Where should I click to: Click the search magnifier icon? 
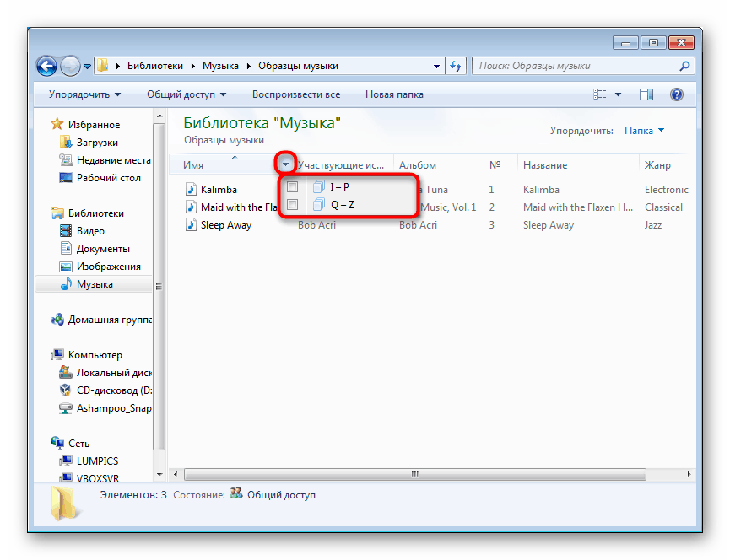(x=684, y=66)
